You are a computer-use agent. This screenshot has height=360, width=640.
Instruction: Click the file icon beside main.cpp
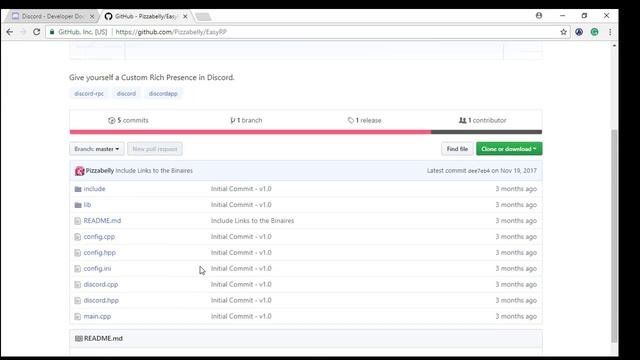pos(78,316)
